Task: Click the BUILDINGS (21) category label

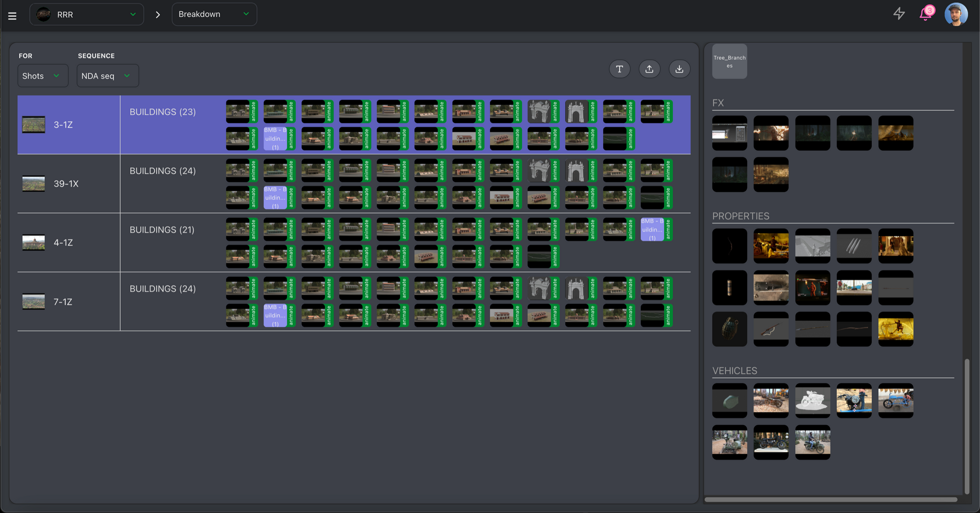Action: point(162,230)
